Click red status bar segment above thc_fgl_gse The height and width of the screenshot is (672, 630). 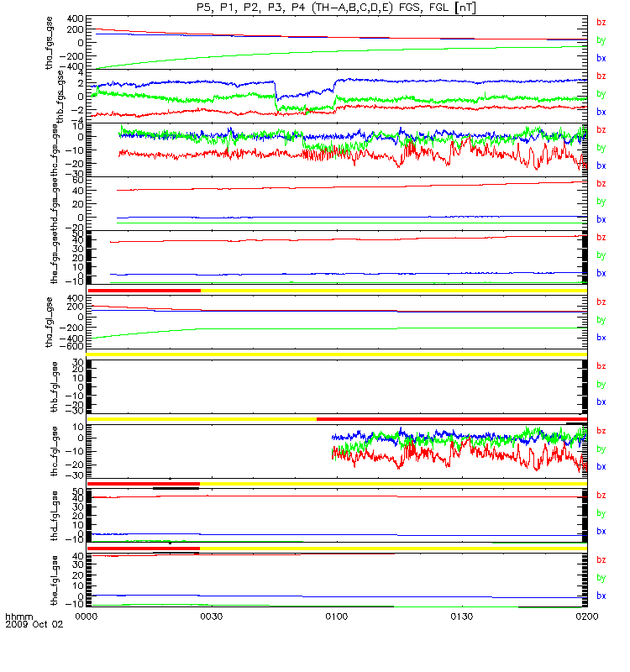[x=452, y=419]
